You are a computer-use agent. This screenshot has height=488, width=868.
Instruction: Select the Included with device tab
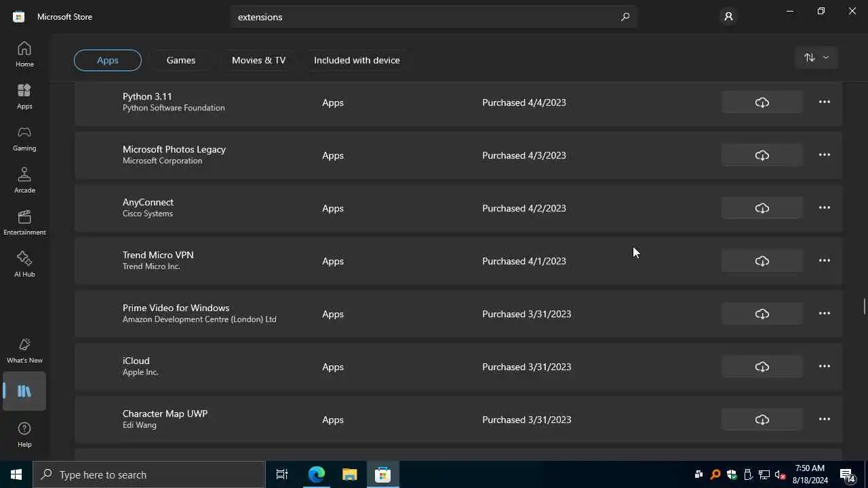[x=357, y=60]
